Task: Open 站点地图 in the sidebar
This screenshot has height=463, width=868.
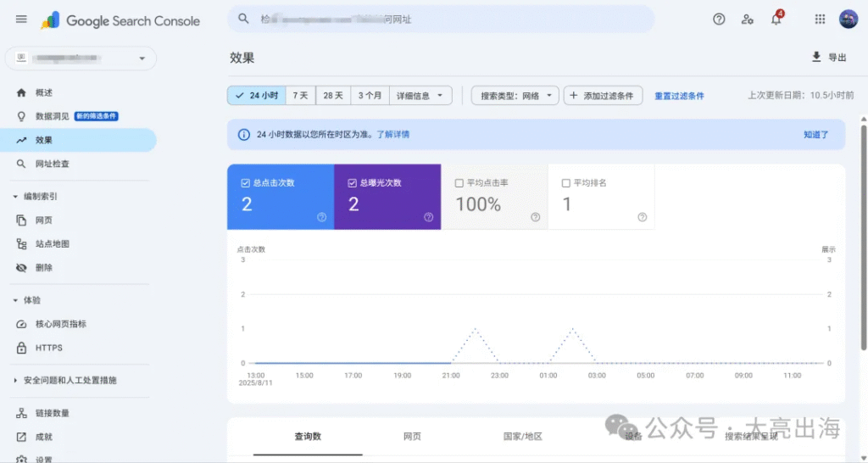Action: (52, 244)
